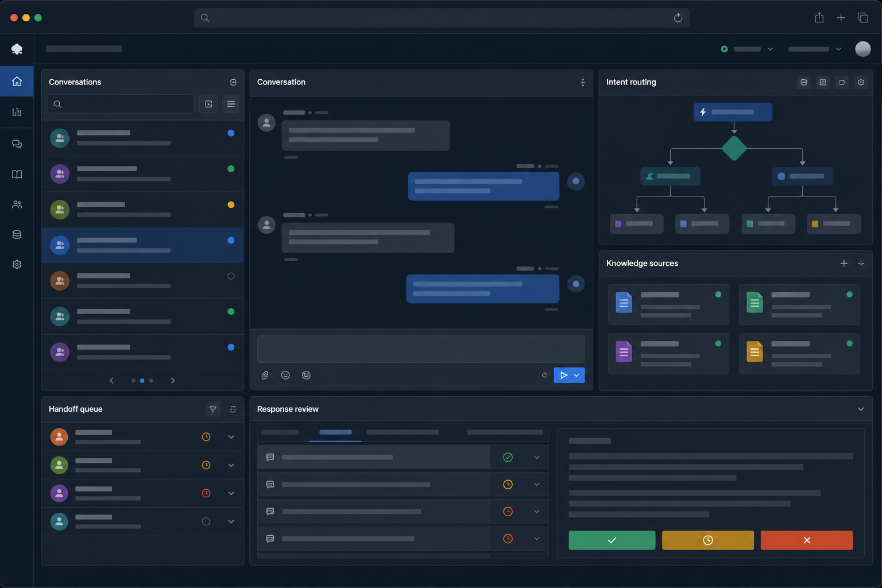Select the lightning trigger node in Intent routing
This screenshot has height=588, width=882.
[733, 112]
